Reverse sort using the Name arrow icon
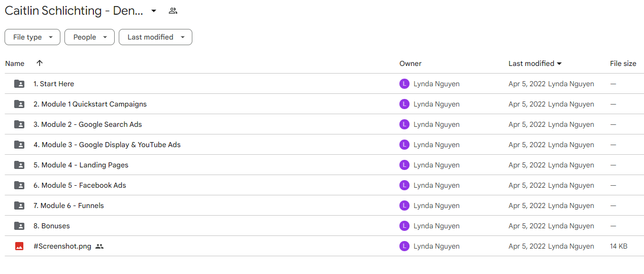The image size is (644, 274). [40, 63]
